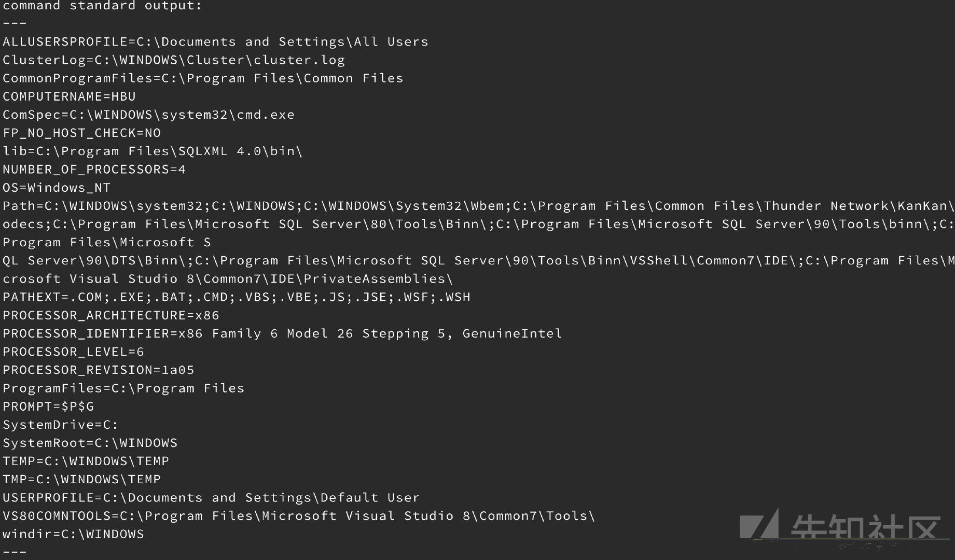Click the watermark logo icon
Image resolution: width=955 pixels, height=560 pixels.
[x=759, y=524]
